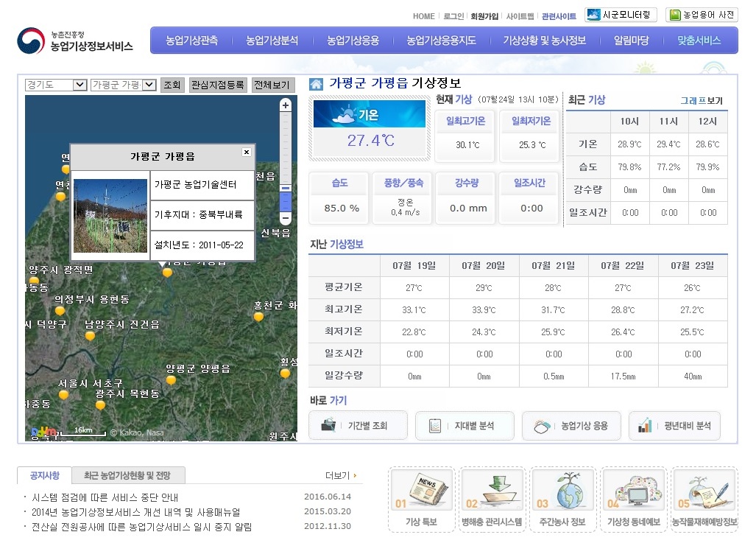
Task: Click the site logo 농업기상정보서비스
Action: pyautogui.click(x=75, y=41)
